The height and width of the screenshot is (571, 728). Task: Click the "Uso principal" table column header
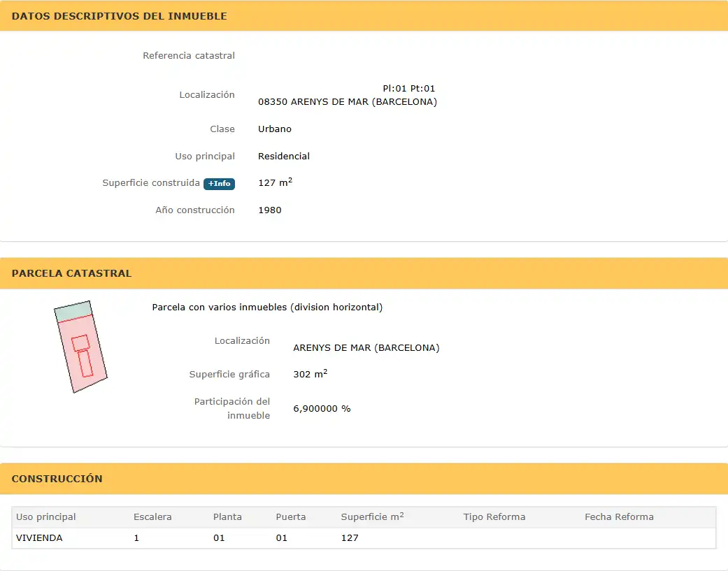(46, 516)
